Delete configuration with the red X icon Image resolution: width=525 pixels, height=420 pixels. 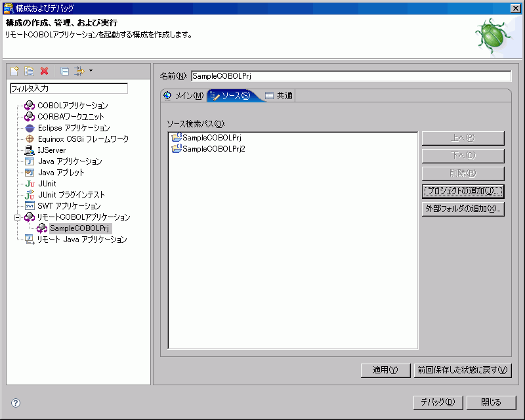tap(44, 71)
